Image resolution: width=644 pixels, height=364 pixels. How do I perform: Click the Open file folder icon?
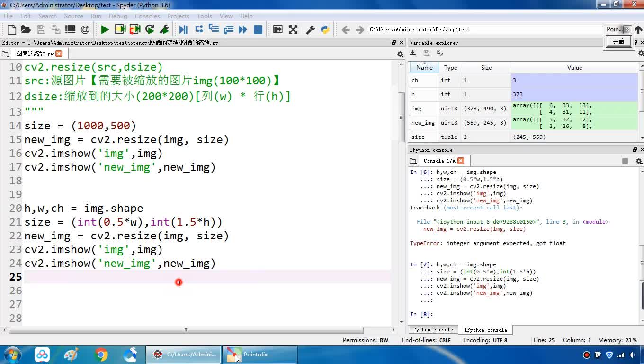pos(26,29)
